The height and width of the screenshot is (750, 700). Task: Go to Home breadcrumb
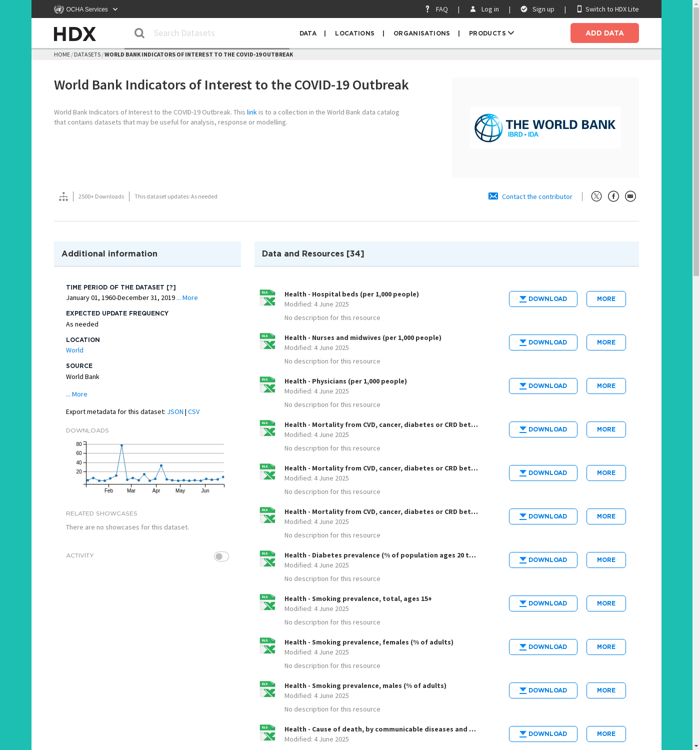(x=62, y=54)
